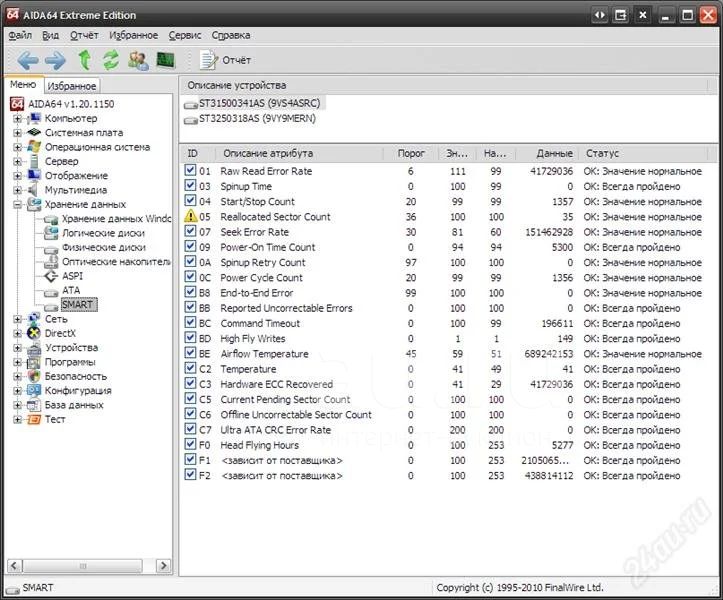Open the Справка menu
This screenshot has height=600, width=723.
pos(231,35)
